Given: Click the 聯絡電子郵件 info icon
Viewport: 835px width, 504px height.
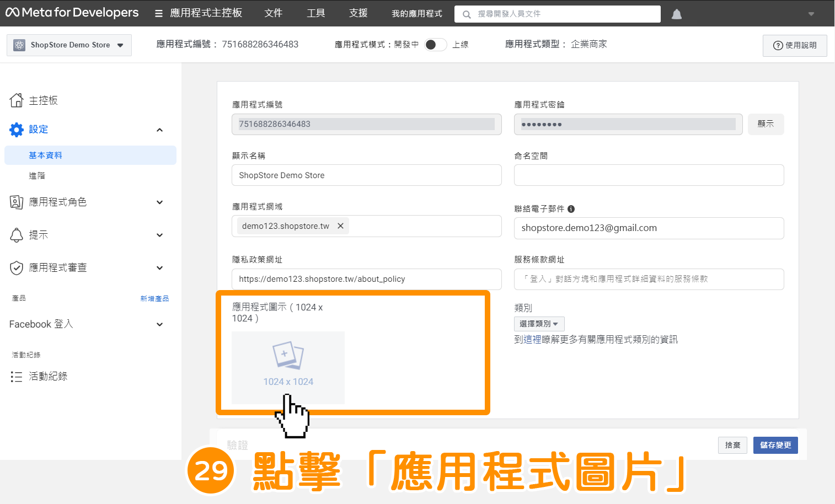Looking at the screenshot, I should [571, 209].
